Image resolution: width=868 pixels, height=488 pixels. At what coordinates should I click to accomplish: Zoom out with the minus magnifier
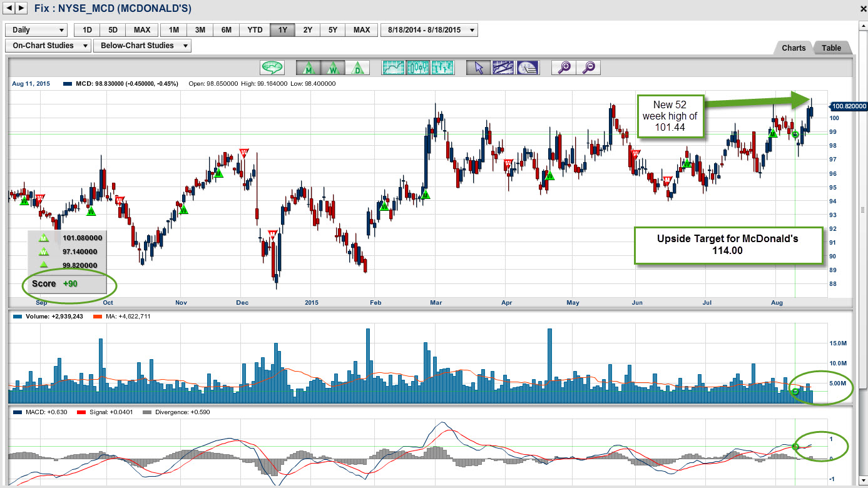(588, 68)
